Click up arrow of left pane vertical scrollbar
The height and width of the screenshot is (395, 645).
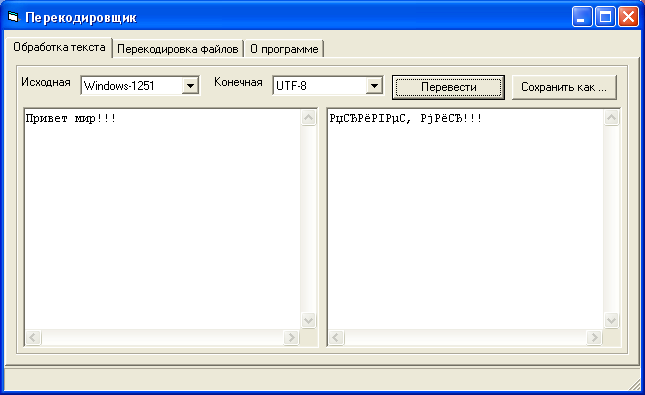click(309, 118)
